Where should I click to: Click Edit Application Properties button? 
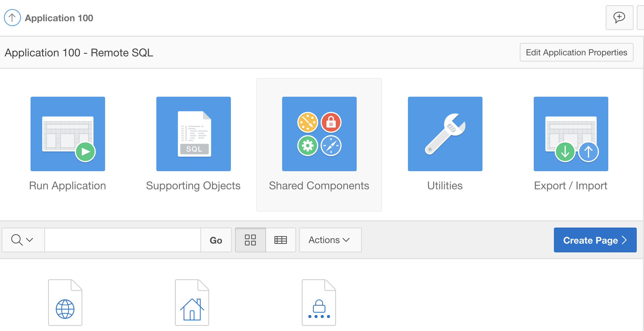coord(576,52)
